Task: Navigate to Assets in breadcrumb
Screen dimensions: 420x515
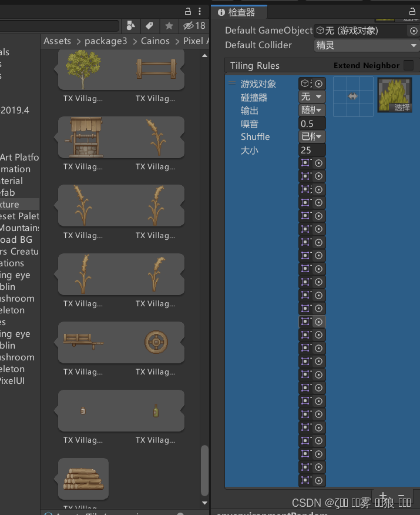Action: coord(57,41)
